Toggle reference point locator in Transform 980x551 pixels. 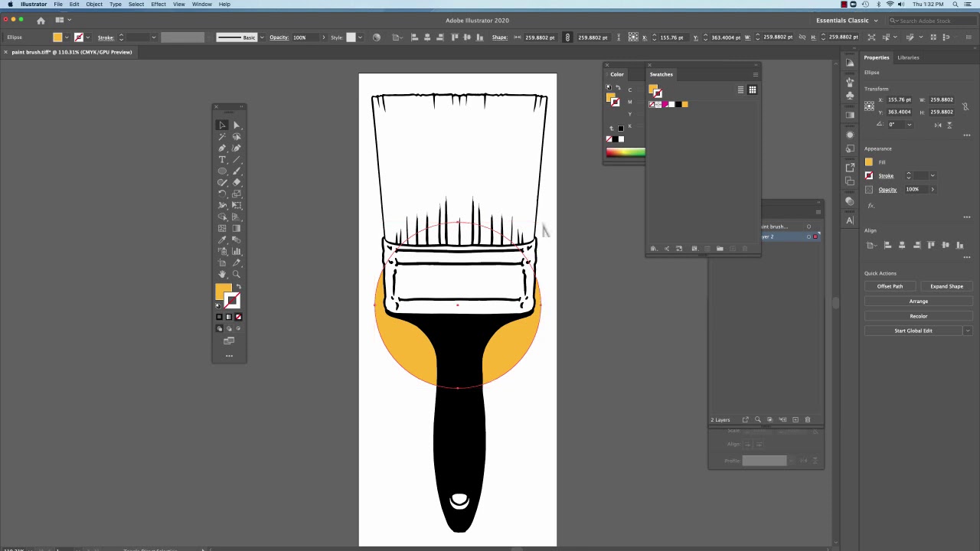click(x=869, y=106)
